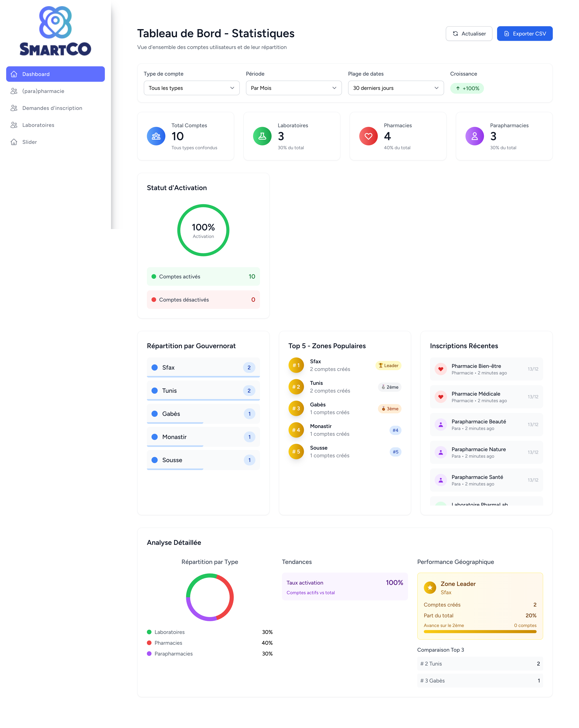Click the Pharmacies red heart icon
Viewport: 579px width, 728px height.
click(368, 136)
